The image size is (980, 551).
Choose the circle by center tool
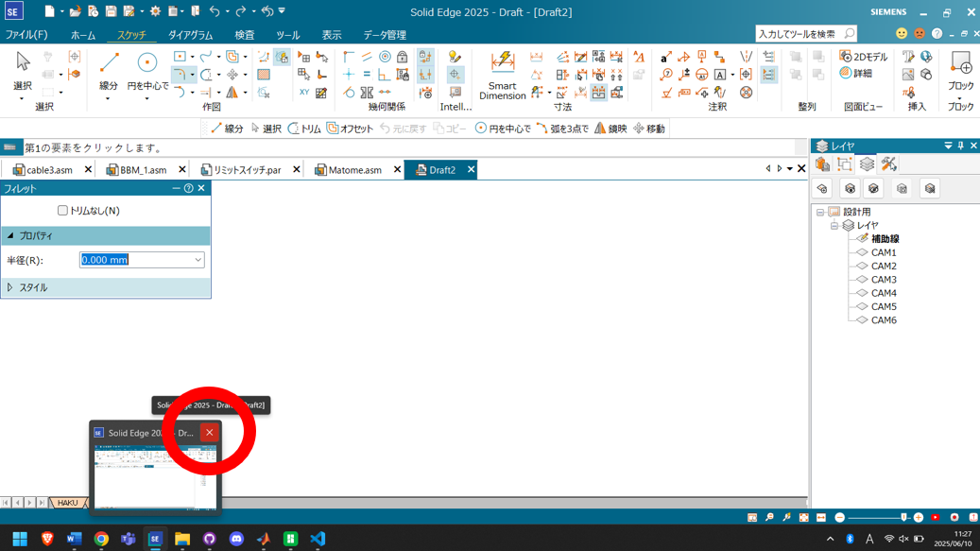[x=147, y=71]
